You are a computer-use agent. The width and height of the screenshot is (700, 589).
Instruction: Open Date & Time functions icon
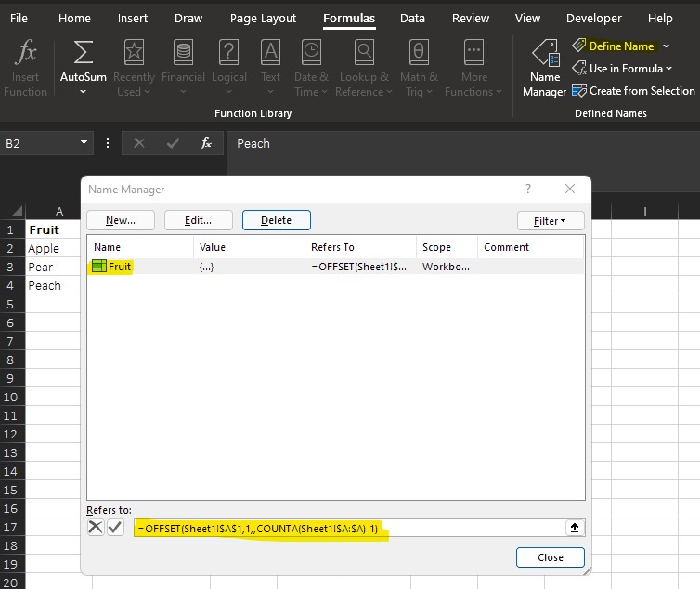coord(311,52)
